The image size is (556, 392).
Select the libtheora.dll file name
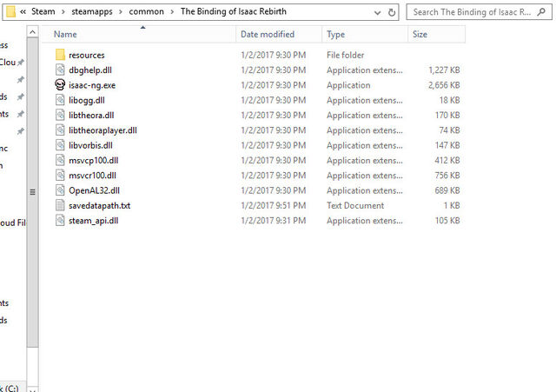tap(91, 116)
